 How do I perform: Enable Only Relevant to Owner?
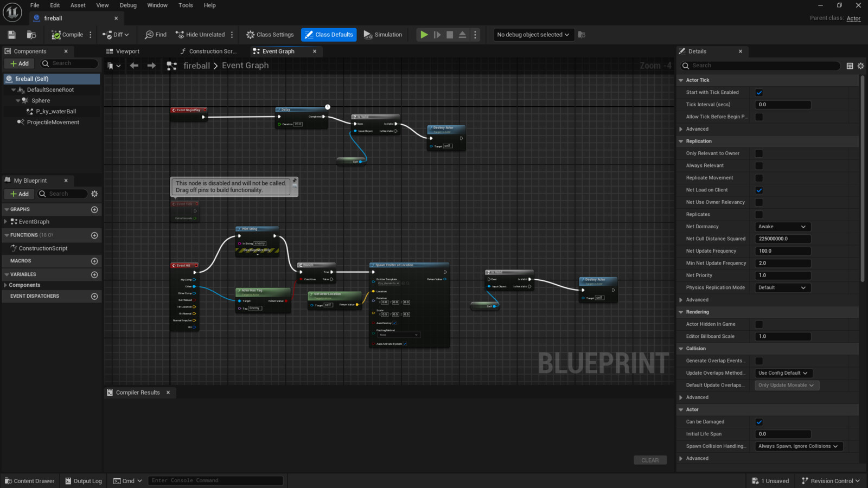(759, 153)
